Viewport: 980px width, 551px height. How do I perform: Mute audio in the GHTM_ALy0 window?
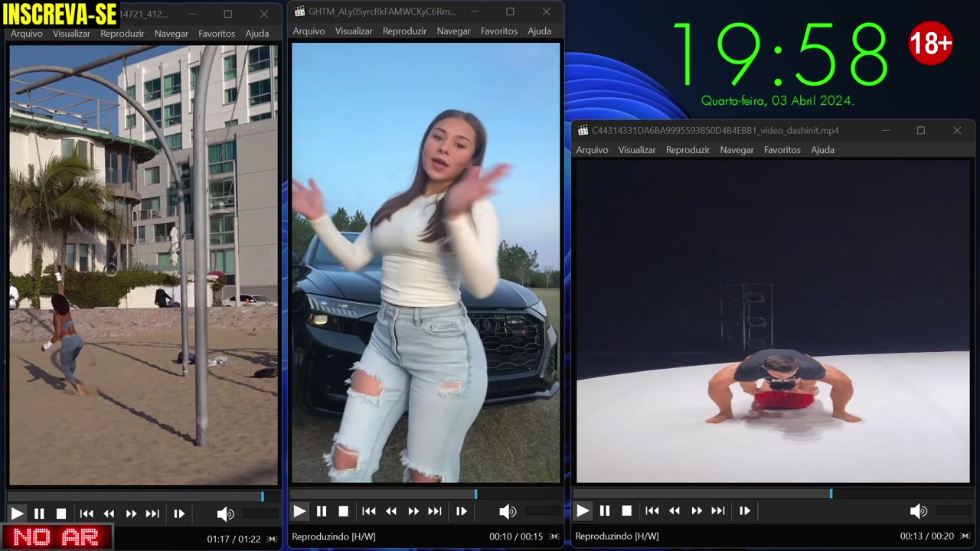tap(508, 510)
